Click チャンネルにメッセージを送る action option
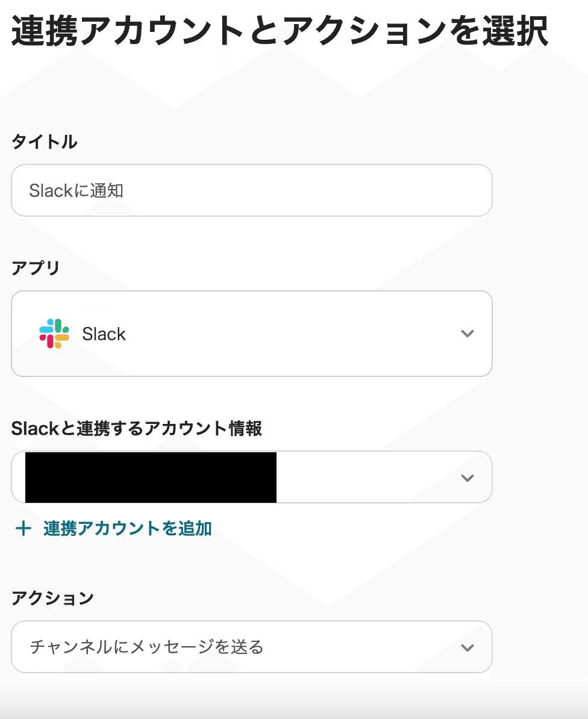This screenshot has width=588, height=719. pyautogui.click(x=146, y=647)
